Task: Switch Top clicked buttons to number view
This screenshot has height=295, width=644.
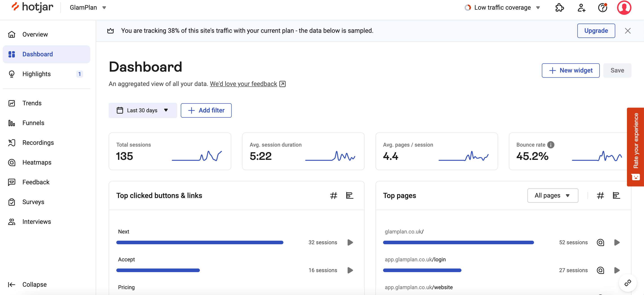Action: pos(333,196)
